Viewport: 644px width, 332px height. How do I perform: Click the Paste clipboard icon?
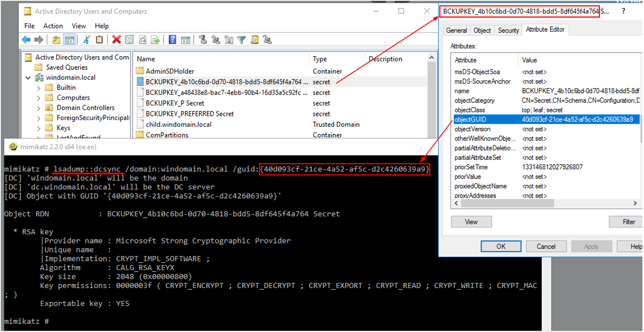(x=99, y=40)
